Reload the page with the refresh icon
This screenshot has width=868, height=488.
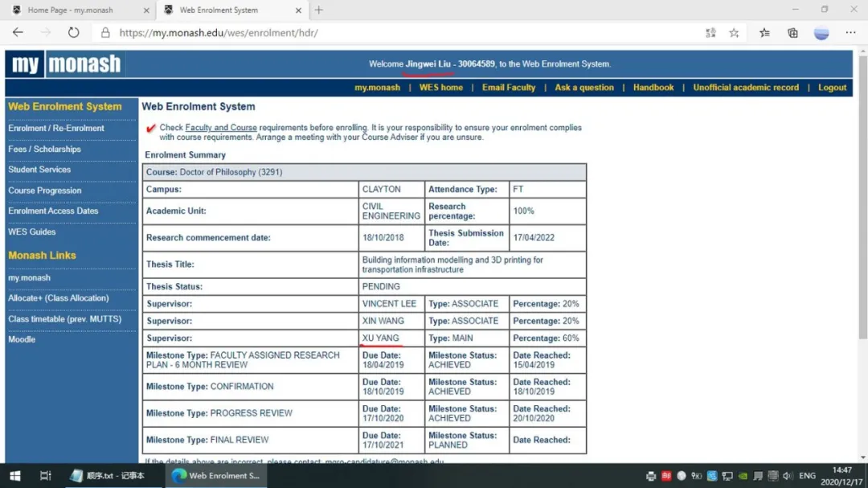(x=74, y=33)
